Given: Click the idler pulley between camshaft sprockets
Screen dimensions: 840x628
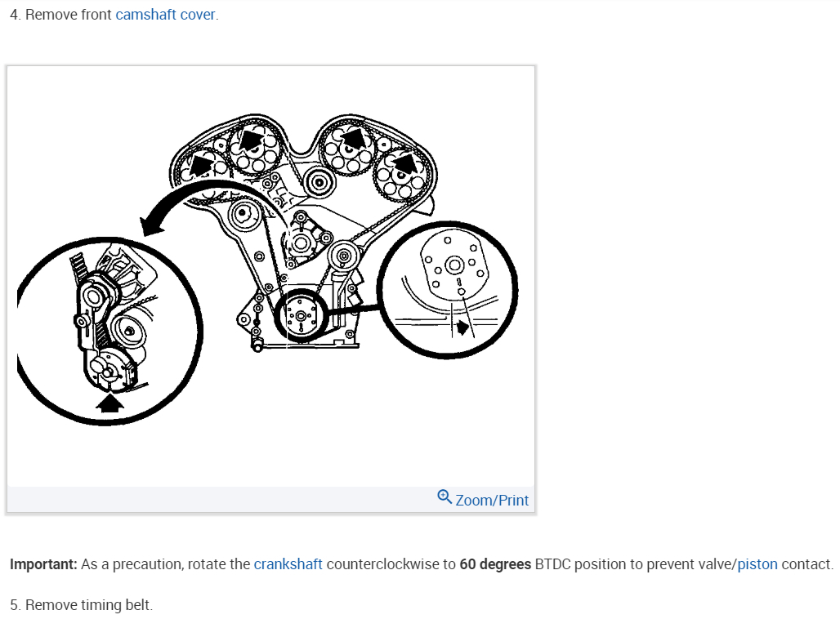Looking at the screenshot, I should 319,183.
